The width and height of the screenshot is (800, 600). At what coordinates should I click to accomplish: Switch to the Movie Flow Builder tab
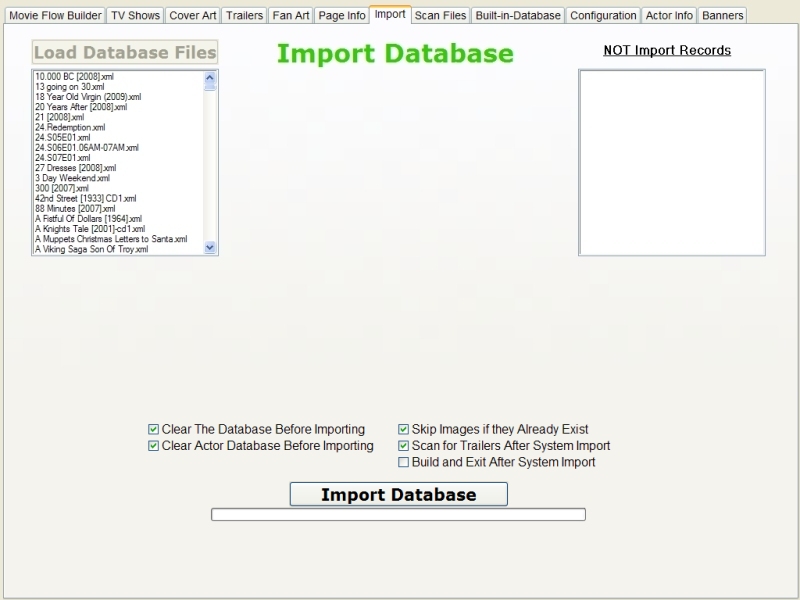pyautogui.click(x=55, y=16)
